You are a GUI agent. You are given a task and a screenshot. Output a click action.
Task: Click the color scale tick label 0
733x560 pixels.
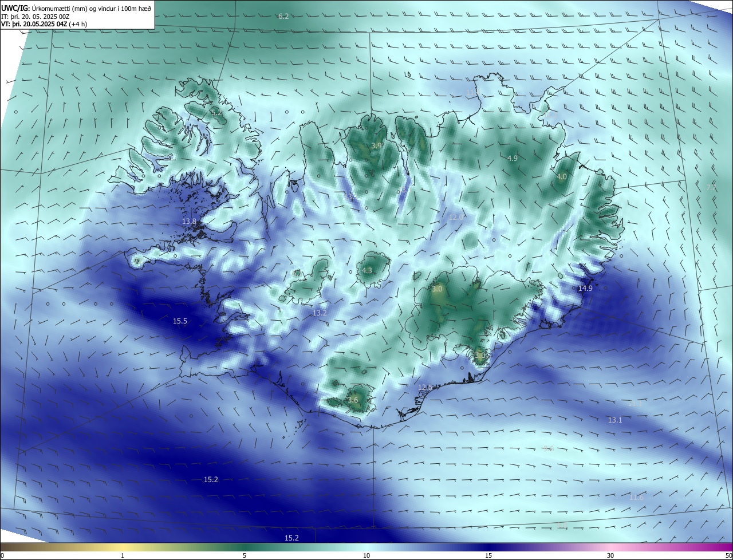pos(2,555)
